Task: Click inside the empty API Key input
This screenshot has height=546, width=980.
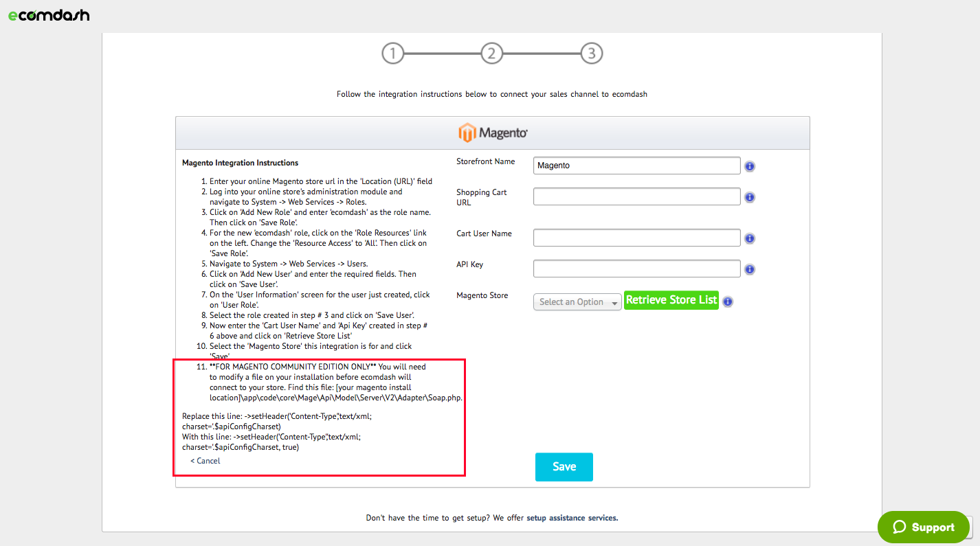Action: point(636,269)
